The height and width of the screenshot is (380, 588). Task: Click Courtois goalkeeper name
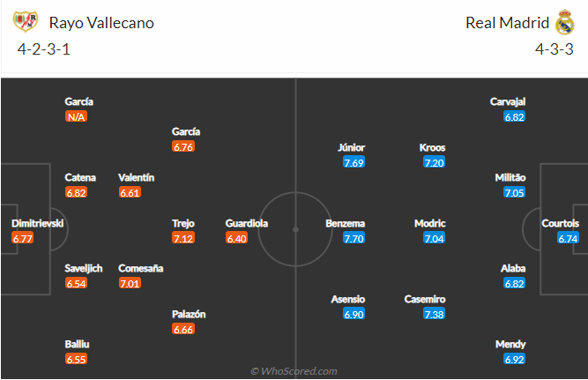click(561, 223)
